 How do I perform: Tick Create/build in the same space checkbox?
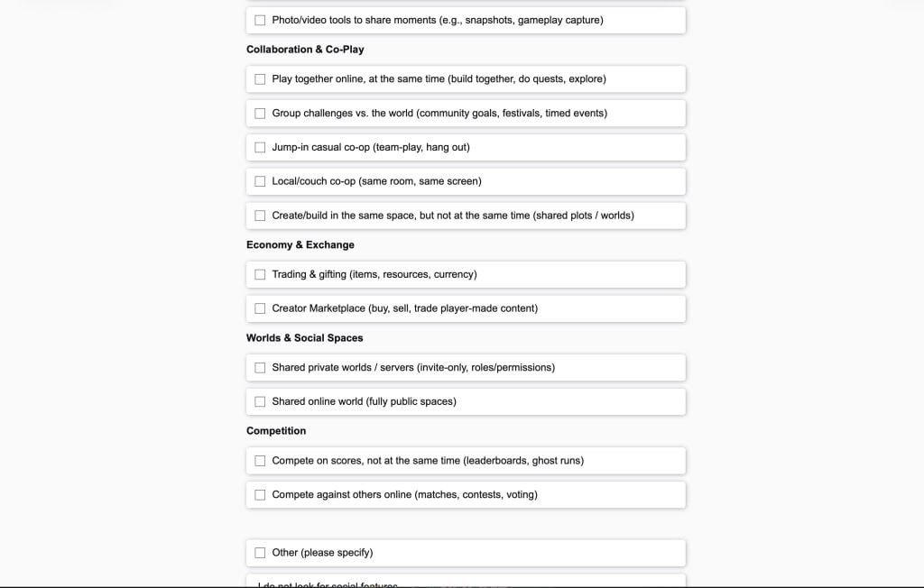click(260, 216)
